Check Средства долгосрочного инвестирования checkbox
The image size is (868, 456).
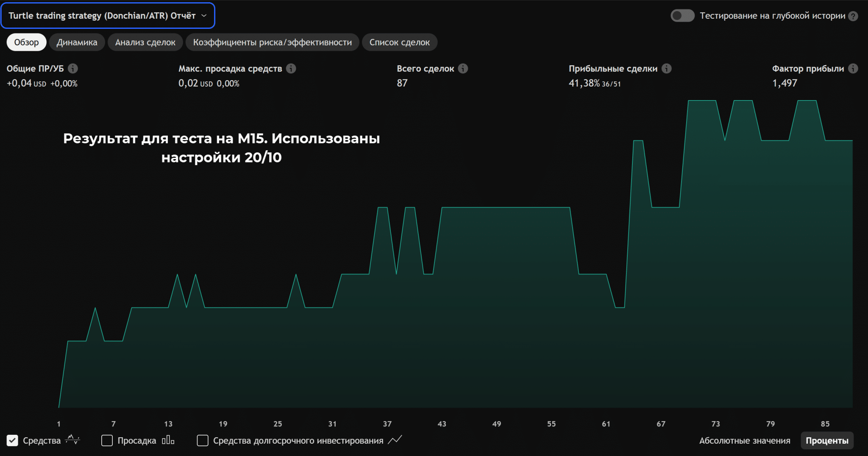click(x=203, y=441)
